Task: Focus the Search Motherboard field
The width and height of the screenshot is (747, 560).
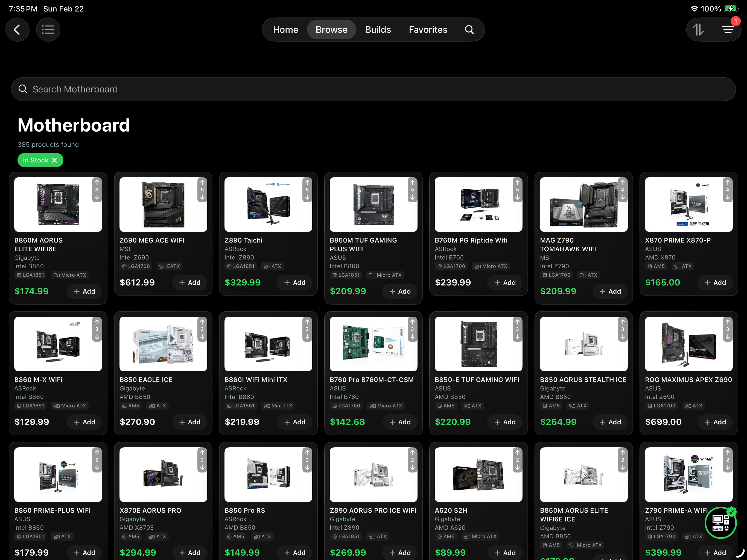Action: coord(373,89)
